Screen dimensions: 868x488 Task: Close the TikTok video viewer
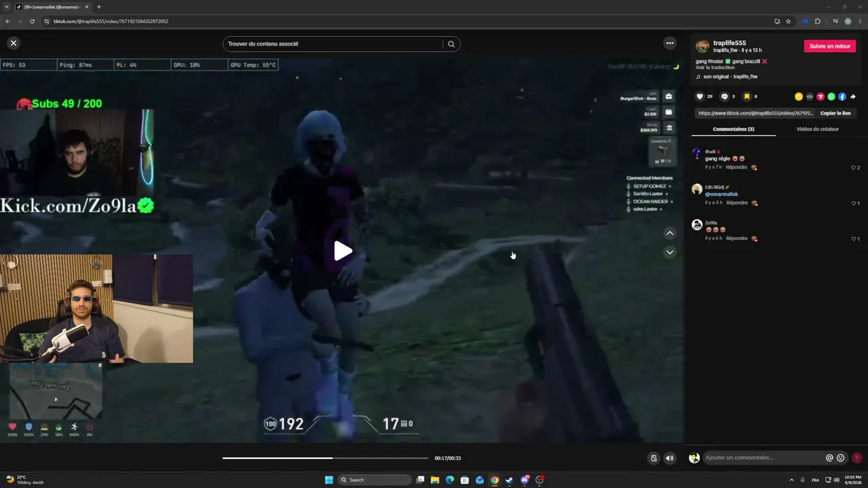[x=13, y=43]
